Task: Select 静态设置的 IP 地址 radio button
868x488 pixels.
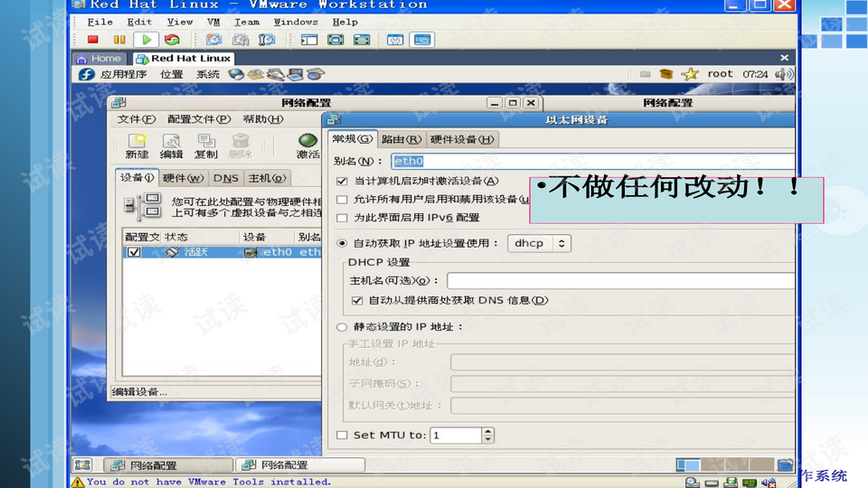Action: pyautogui.click(x=342, y=327)
